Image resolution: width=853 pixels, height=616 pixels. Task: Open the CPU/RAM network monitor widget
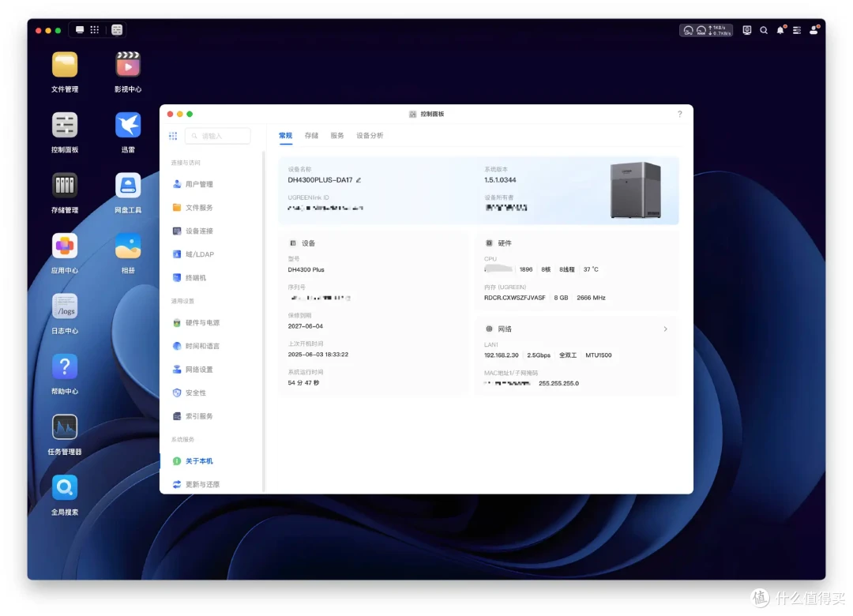706,31
